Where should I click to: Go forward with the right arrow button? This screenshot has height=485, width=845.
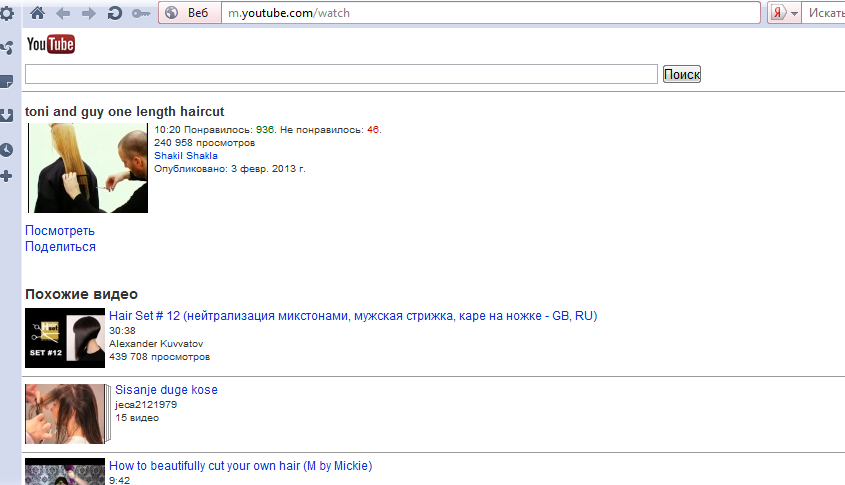(88, 13)
